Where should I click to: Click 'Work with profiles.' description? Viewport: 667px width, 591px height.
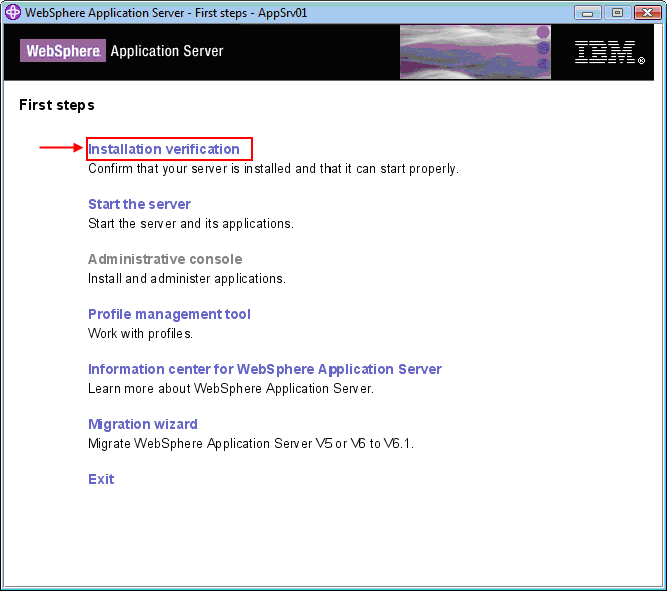click(x=140, y=334)
